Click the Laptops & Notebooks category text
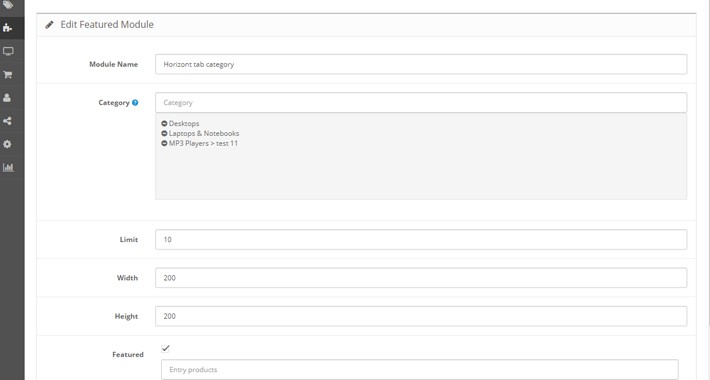The image size is (710, 380). 204,133
